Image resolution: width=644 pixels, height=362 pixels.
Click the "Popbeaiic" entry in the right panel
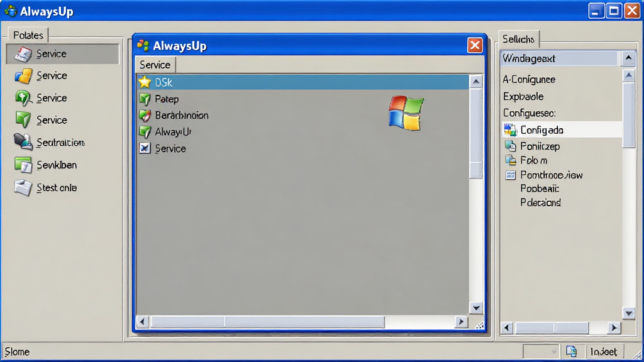coord(540,189)
